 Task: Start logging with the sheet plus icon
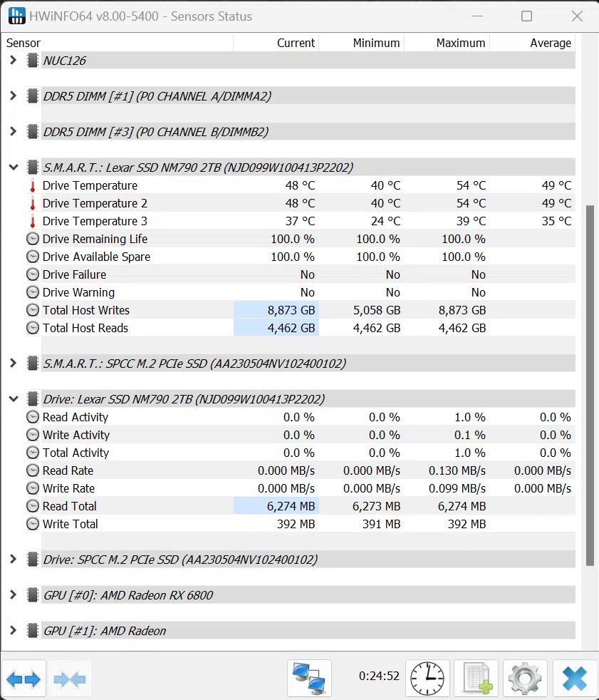click(x=476, y=679)
